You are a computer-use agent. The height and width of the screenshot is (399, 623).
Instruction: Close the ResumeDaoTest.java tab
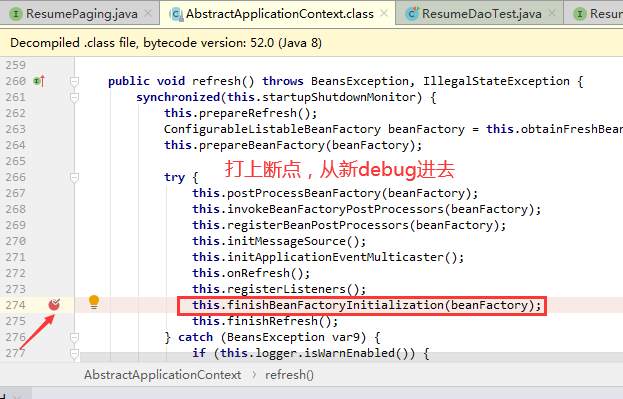pyautogui.click(x=552, y=14)
